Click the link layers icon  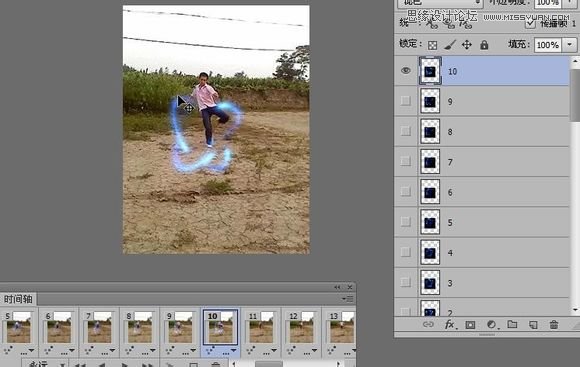[428, 324]
